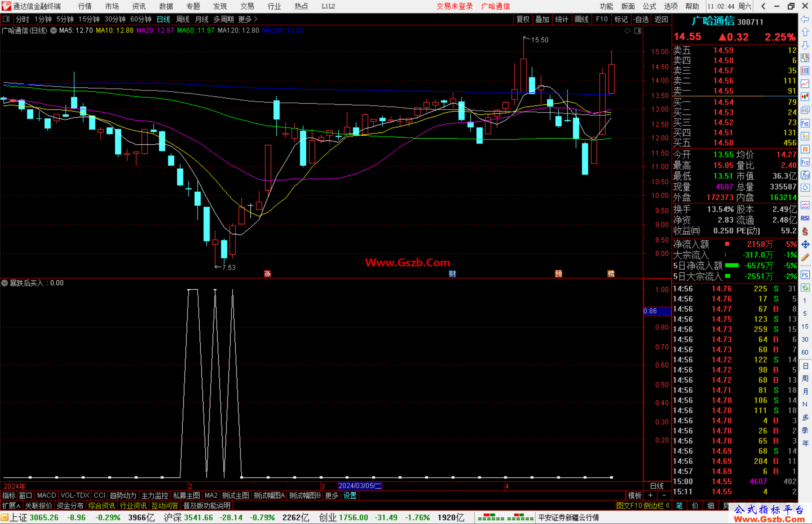This screenshot has width=812, height=524.
Task: Click the back arrow in right sidebar
Action: tap(805, 19)
